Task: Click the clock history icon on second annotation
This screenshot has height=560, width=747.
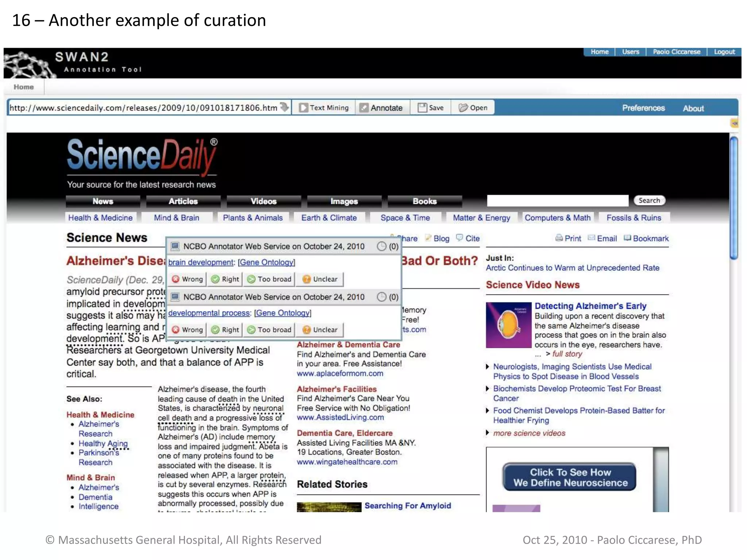Action: tap(381, 297)
